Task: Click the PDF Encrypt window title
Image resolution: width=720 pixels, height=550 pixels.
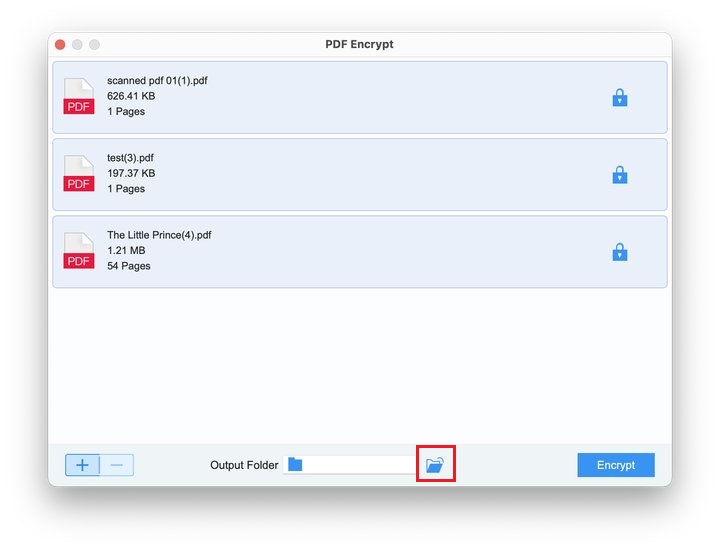Action: [x=359, y=44]
